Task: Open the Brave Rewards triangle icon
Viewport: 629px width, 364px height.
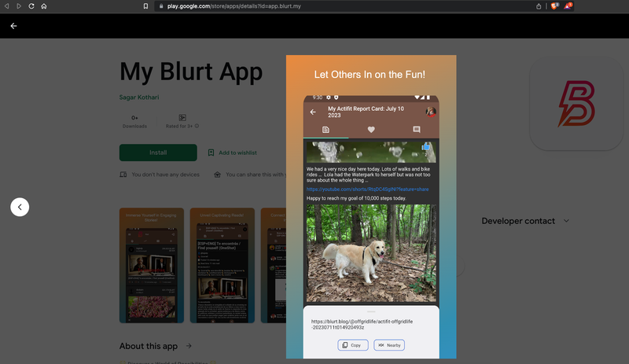Action: [568, 6]
